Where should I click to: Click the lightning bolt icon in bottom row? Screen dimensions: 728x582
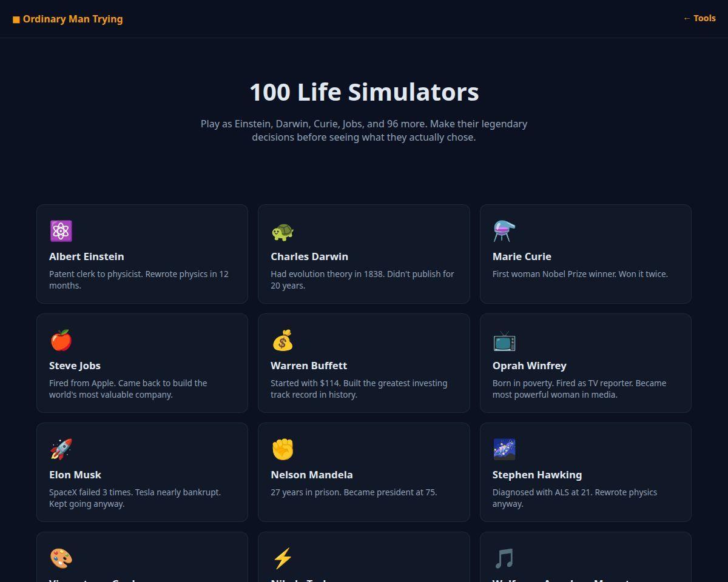click(283, 558)
